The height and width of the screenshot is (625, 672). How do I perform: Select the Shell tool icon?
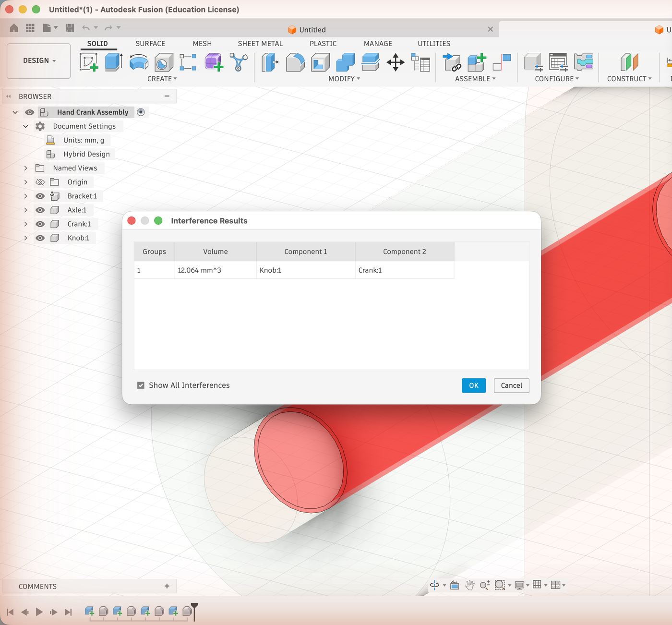pos(321,62)
